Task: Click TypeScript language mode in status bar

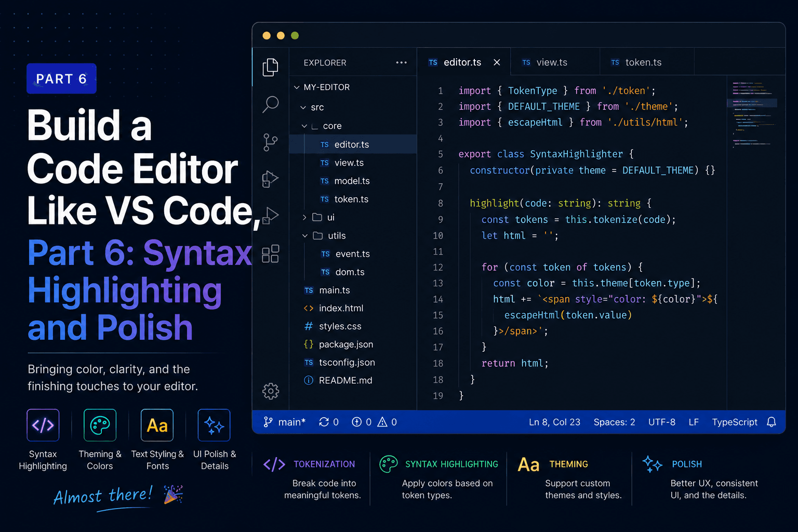Action: coord(735,422)
